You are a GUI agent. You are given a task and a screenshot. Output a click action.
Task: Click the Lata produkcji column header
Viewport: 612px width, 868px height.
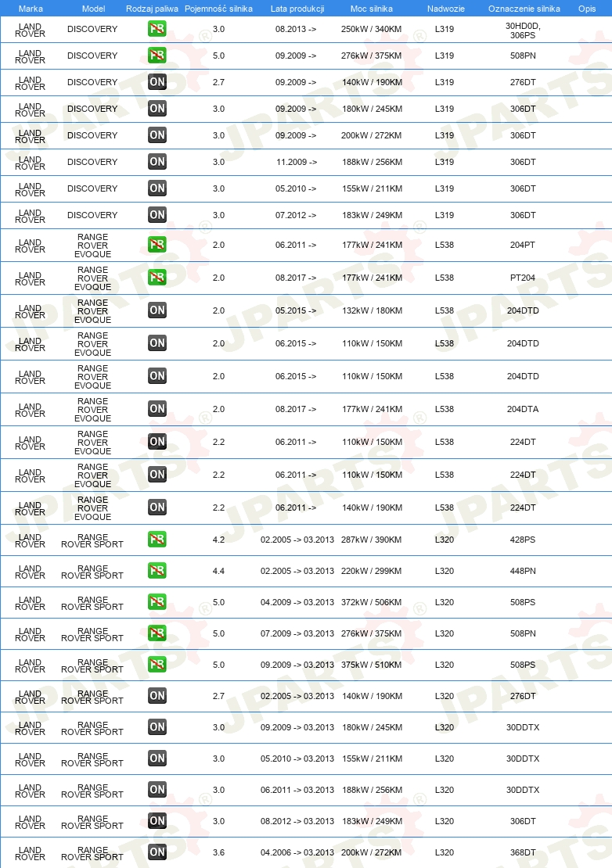tap(297, 9)
